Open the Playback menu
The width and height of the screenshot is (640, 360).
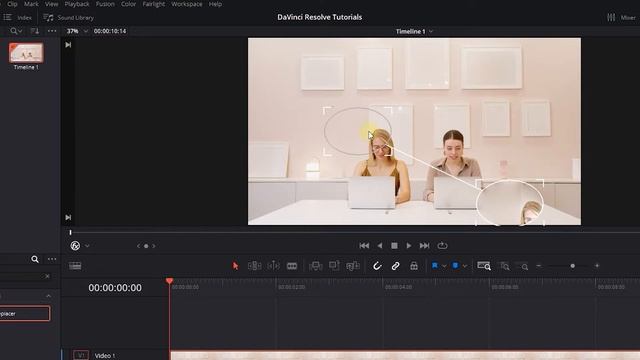[77, 4]
